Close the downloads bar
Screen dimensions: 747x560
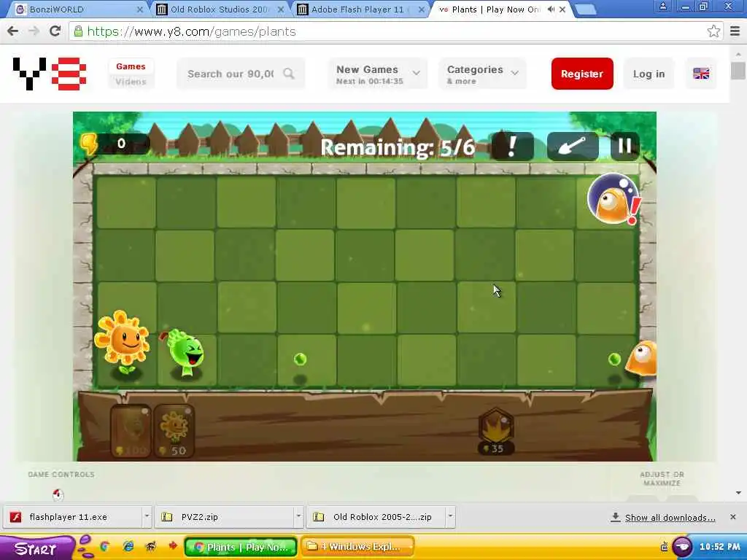click(732, 517)
